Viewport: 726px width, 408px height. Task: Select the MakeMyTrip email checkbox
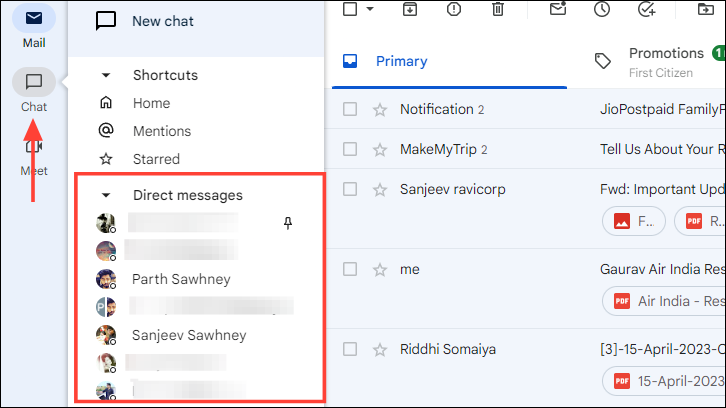click(350, 149)
